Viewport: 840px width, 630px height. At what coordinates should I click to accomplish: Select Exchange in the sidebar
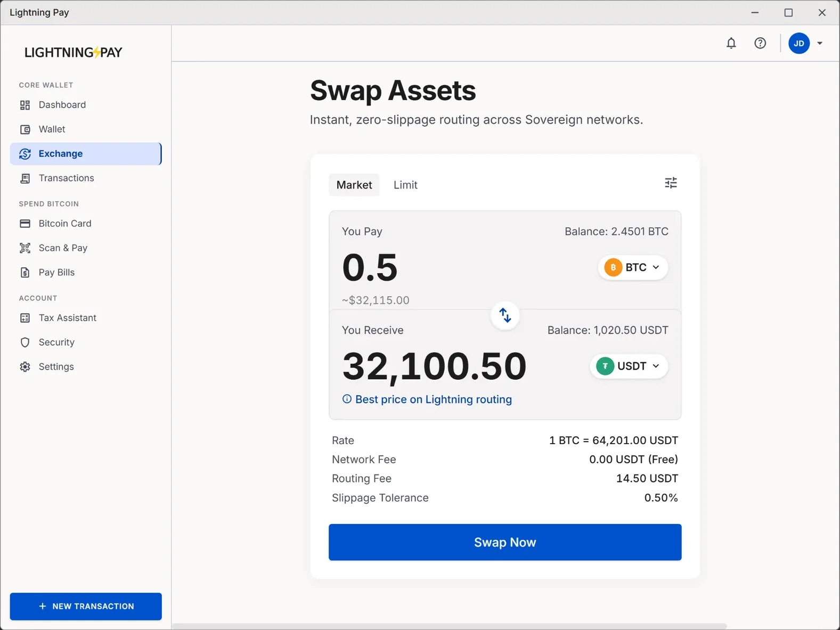85,154
